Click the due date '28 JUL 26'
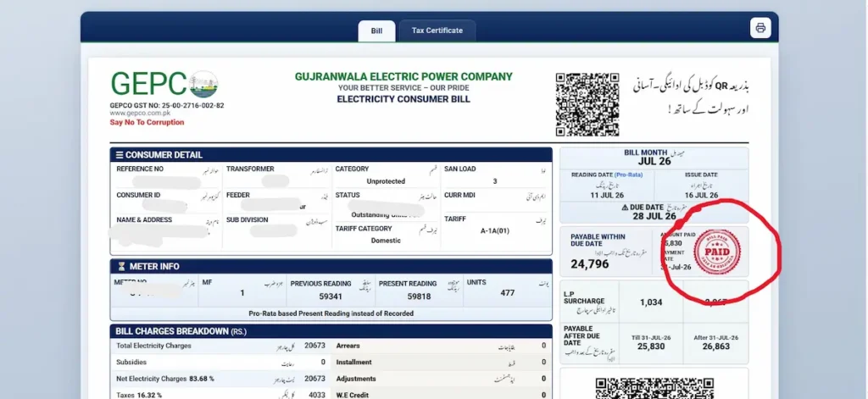 pyautogui.click(x=654, y=216)
